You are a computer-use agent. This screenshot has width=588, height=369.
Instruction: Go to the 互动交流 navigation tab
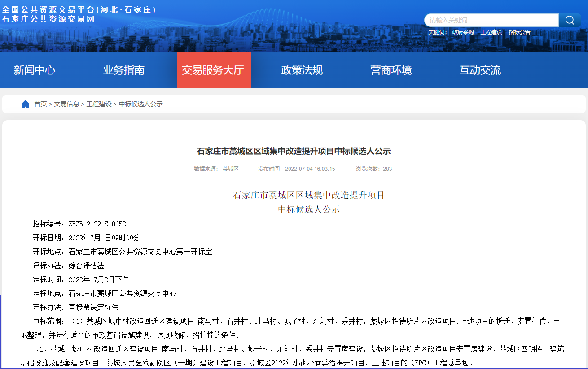point(480,70)
